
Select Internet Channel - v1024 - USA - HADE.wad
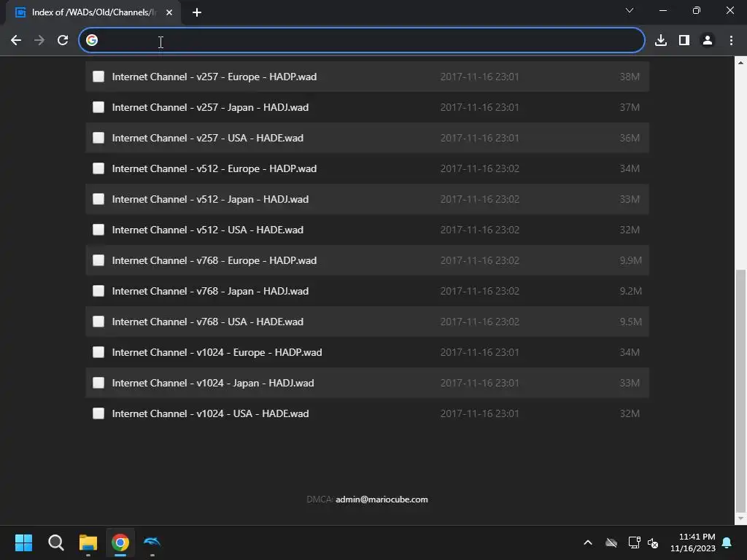pos(210,414)
